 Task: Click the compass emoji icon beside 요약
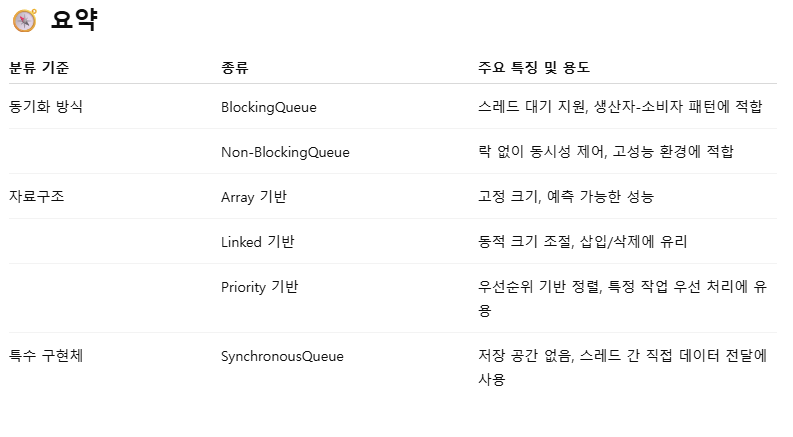[x=25, y=21]
